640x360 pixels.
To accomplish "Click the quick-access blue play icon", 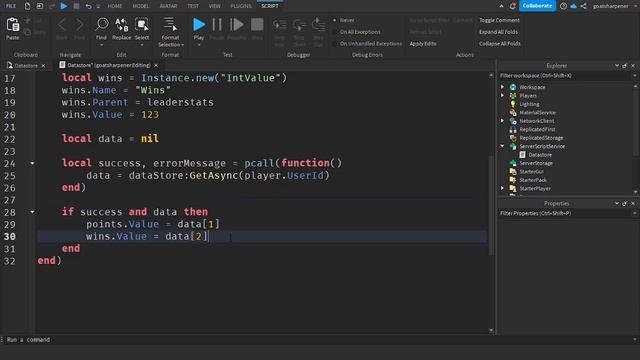I will (x=64, y=6).
